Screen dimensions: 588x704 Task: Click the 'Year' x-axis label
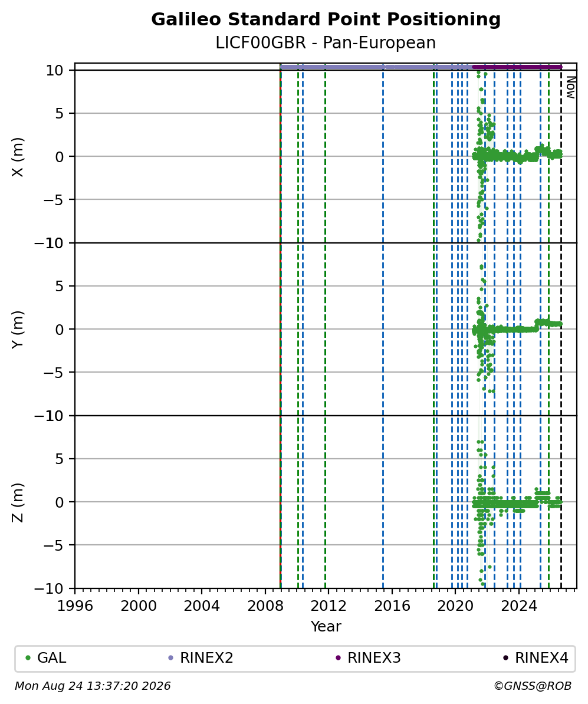pos(326,626)
